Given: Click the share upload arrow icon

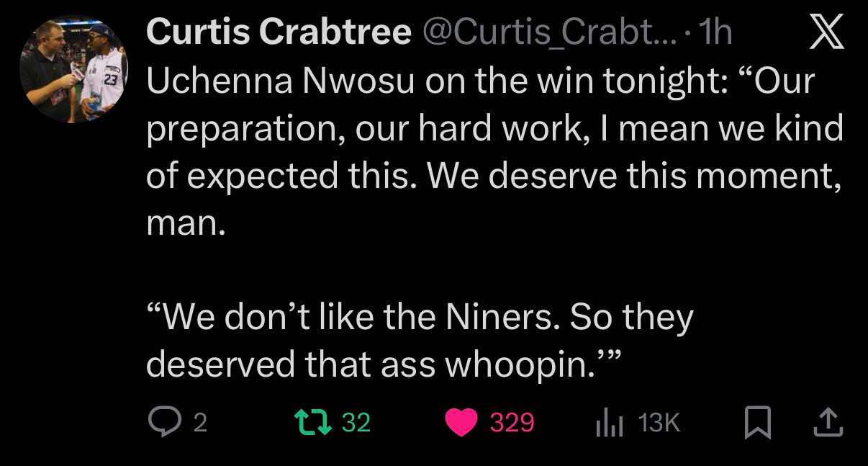Looking at the screenshot, I should point(827,422).
